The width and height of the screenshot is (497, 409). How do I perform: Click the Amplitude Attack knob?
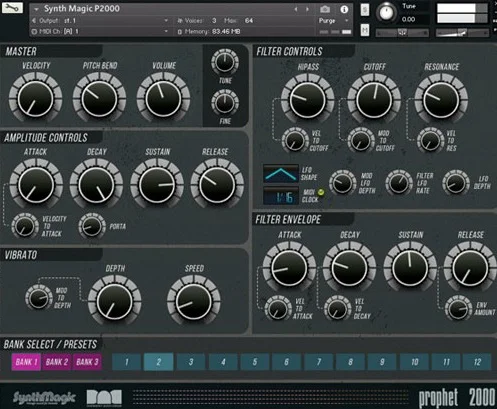point(36,185)
